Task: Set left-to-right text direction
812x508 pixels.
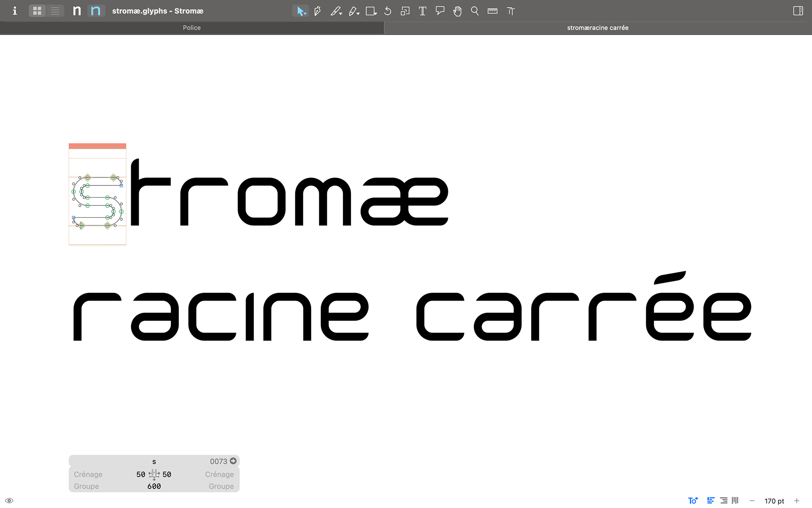Action: 711,501
